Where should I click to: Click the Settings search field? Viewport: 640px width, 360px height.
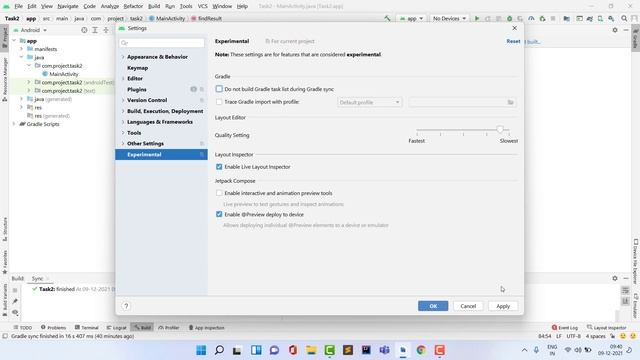162,42
